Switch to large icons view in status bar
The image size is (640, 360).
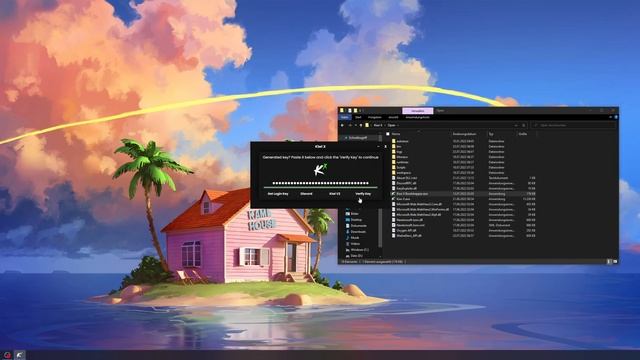coord(615,261)
